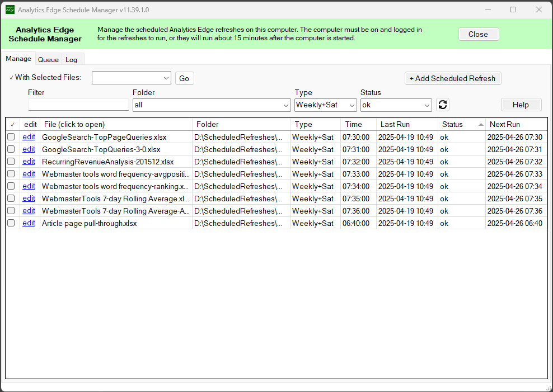
Task: Click the Status column sort arrow
Action: point(481,124)
